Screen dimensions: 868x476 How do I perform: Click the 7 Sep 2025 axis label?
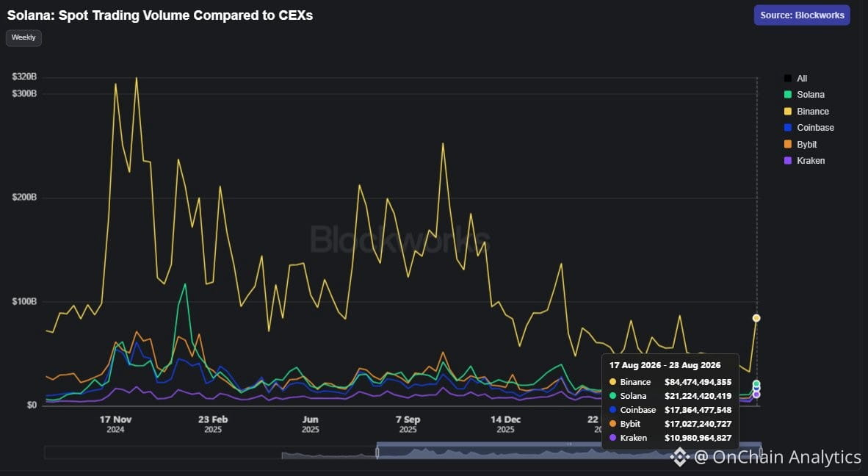pos(408,424)
